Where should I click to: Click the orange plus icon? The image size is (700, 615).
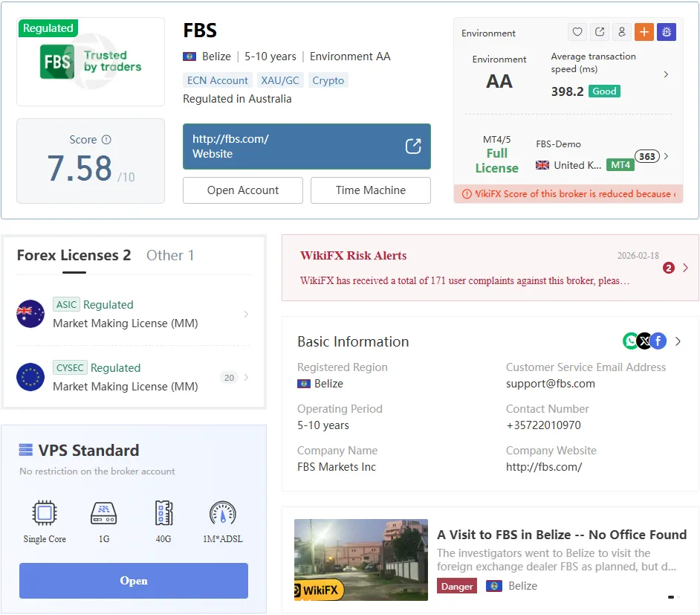[644, 32]
